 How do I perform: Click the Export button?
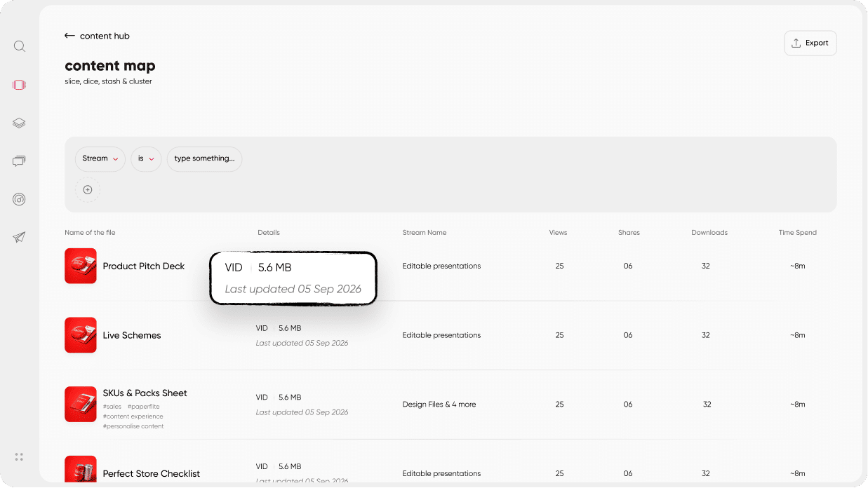coord(810,43)
